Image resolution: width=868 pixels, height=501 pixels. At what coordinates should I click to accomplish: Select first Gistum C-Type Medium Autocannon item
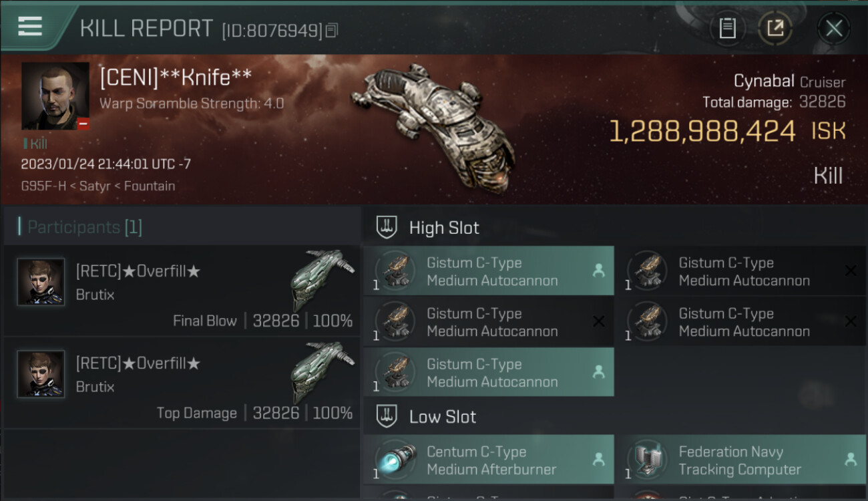(x=489, y=271)
